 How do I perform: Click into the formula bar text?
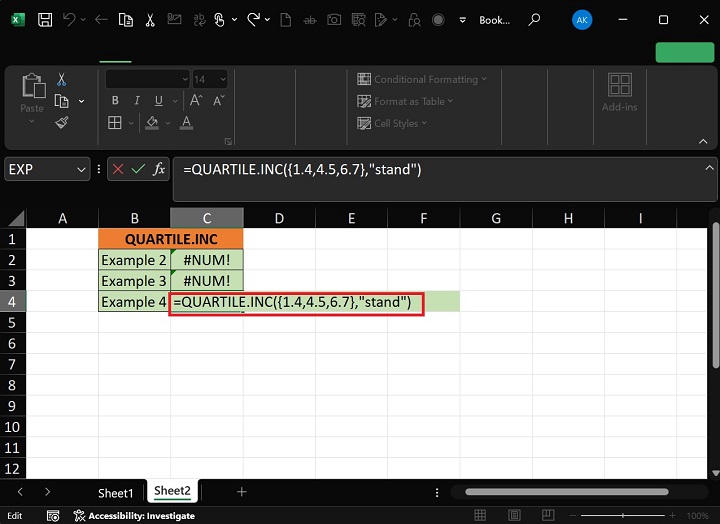pos(302,169)
